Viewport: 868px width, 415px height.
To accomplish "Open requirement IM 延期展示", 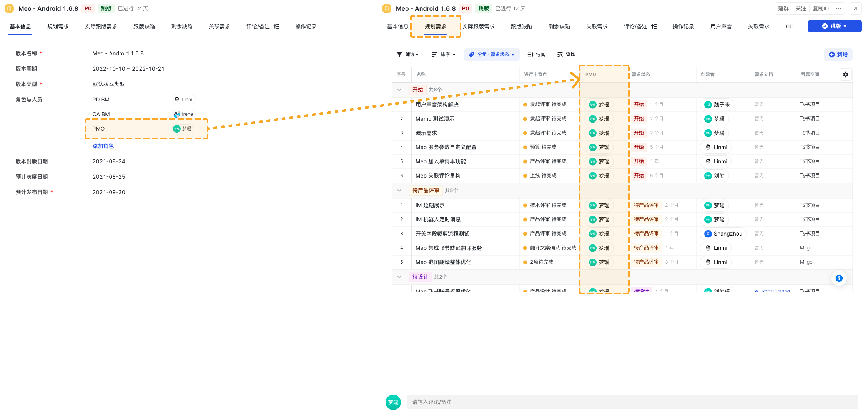I will (430, 205).
